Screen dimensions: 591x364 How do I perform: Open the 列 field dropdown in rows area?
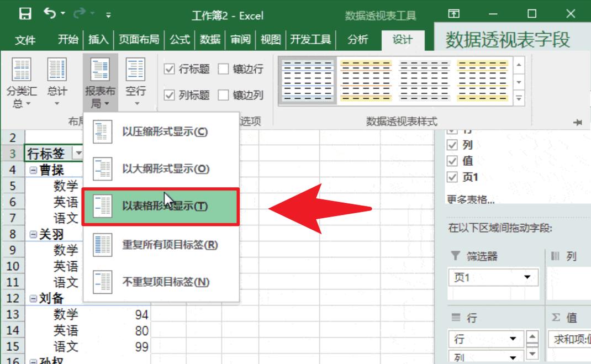pyautogui.click(x=513, y=357)
